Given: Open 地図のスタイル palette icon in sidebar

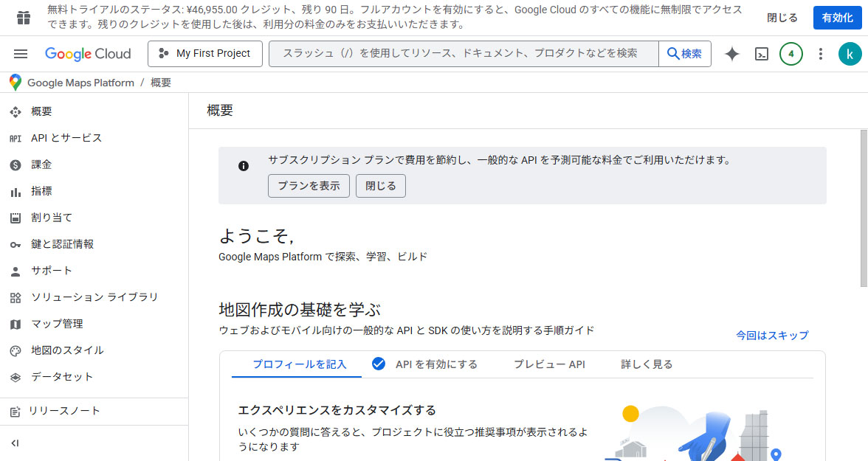Looking at the screenshot, I should 15,350.
